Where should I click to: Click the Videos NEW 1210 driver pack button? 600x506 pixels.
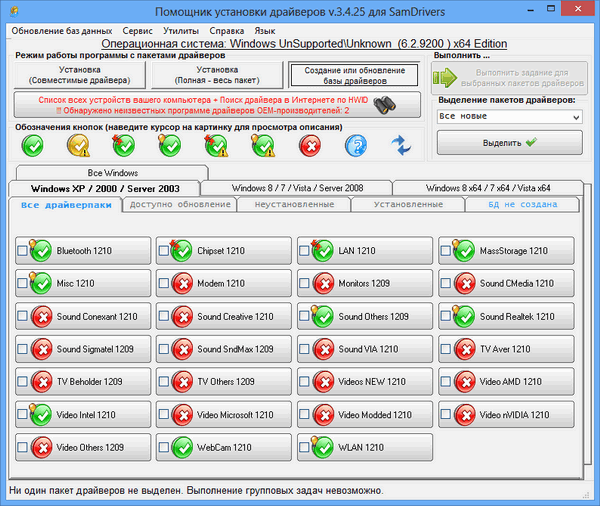click(x=365, y=382)
